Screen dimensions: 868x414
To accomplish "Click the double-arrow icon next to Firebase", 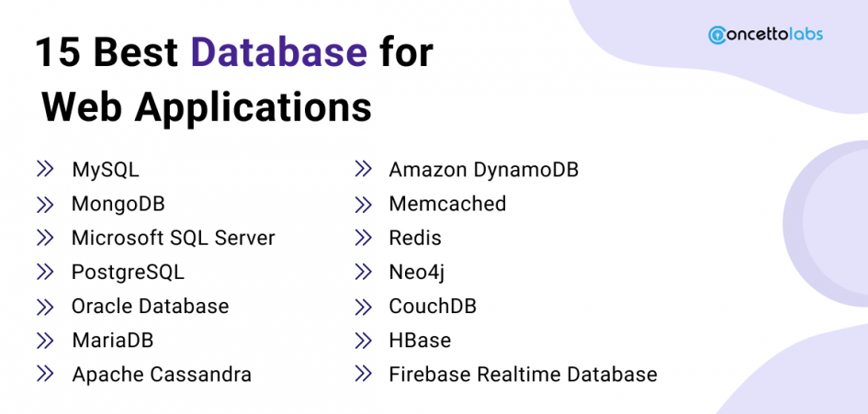I will point(363,374).
